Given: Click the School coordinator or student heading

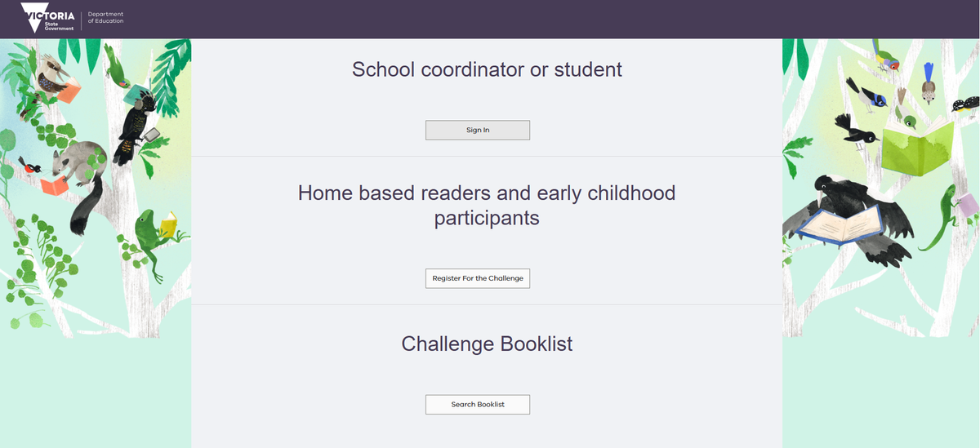Looking at the screenshot, I should (x=487, y=69).
